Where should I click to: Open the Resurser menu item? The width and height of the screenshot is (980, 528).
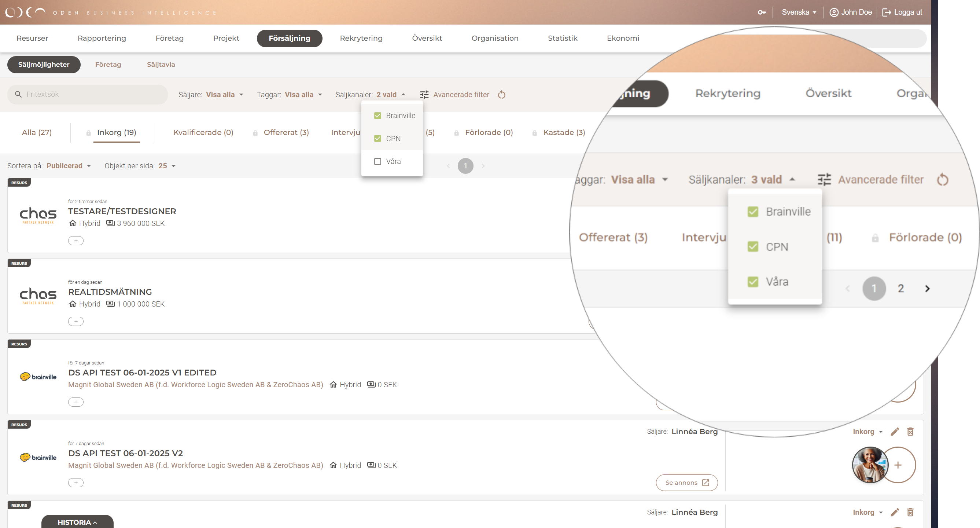click(32, 38)
